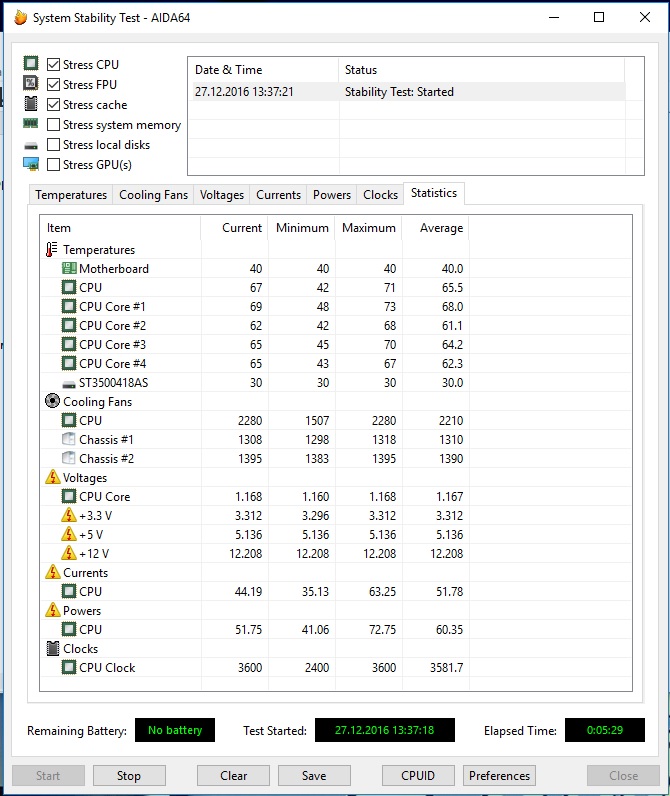Click the CPU Clock row icon
Viewport: 670px width, 796px height.
69,667
